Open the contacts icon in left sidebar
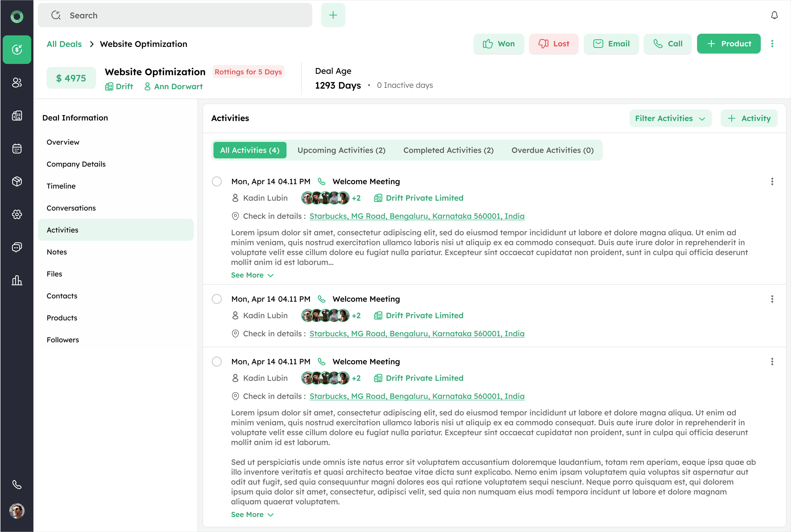This screenshot has width=791, height=532. point(17,82)
